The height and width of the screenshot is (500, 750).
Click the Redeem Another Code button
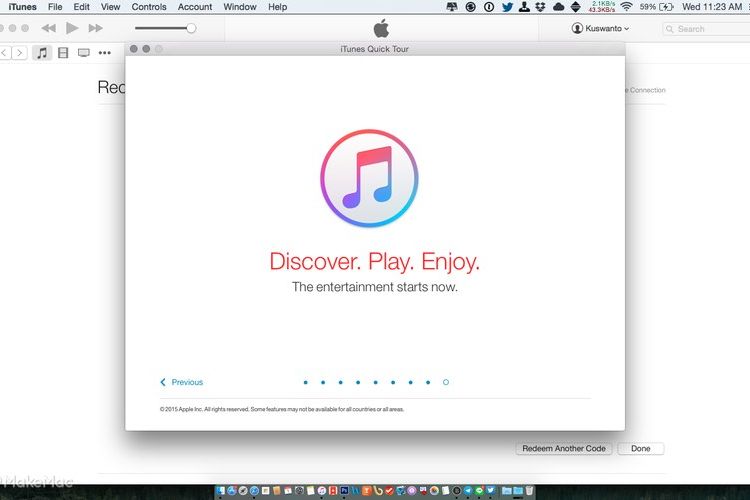click(564, 448)
